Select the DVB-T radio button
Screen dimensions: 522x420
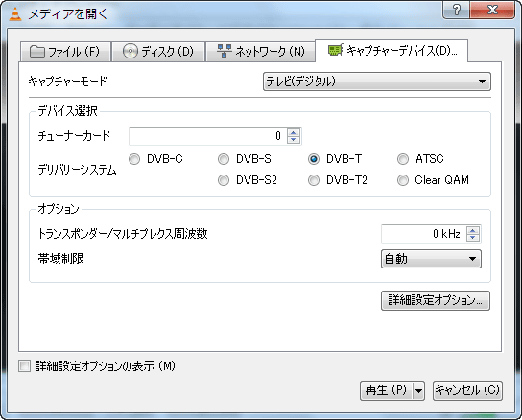[x=314, y=159]
